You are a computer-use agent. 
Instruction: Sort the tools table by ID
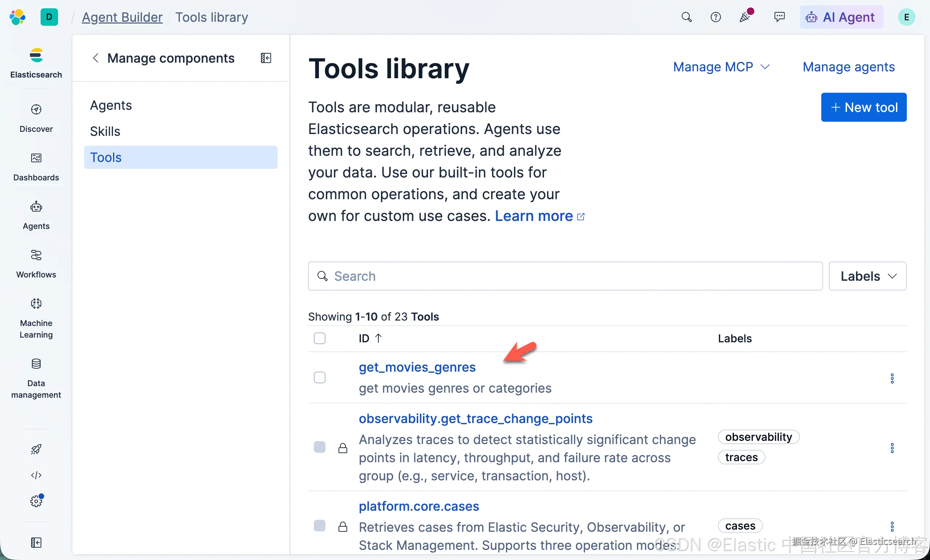[x=370, y=338]
